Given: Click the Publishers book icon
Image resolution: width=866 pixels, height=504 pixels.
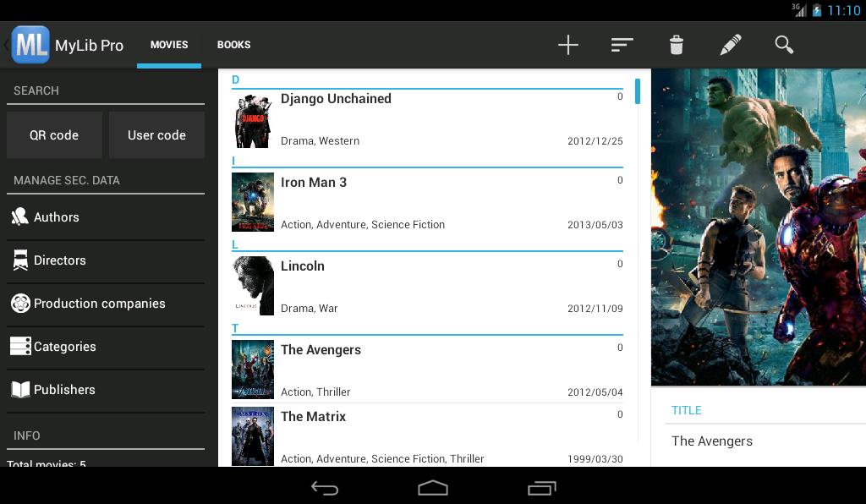Looking at the screenshot, I should tap(20, 389).
